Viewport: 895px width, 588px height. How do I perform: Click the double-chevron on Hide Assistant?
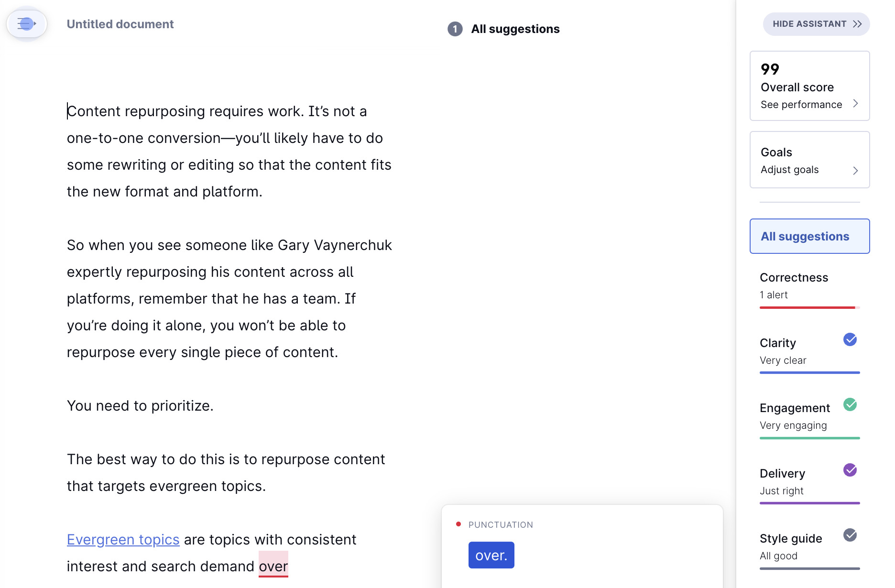click(x=856, y=24)
